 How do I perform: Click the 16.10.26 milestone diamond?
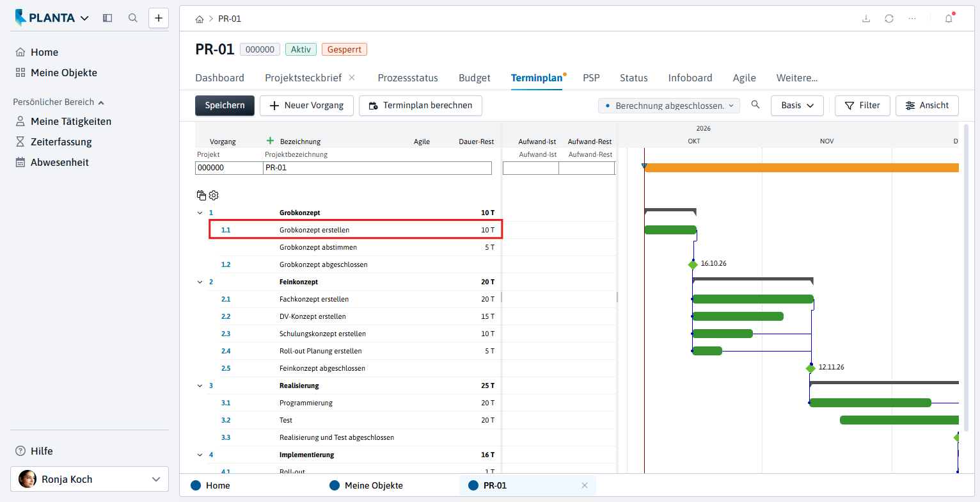(693, 264)
